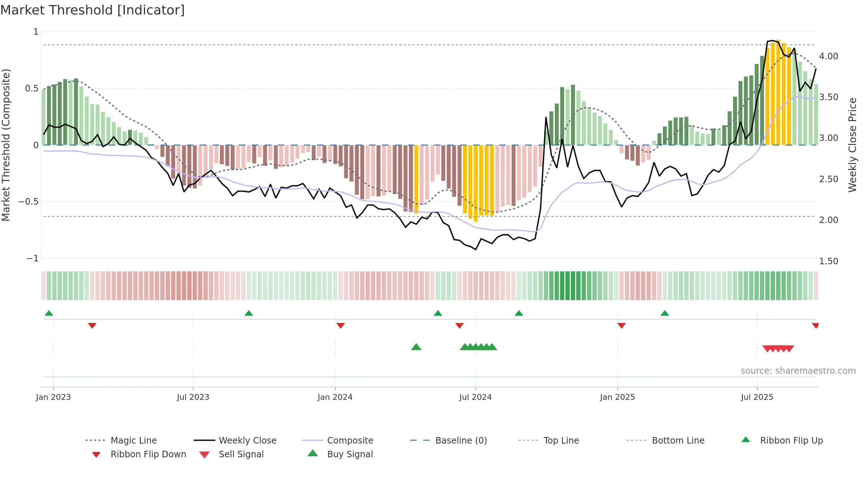The image size is (868, 488).
Task: Toggle Top Line legend entry
Action: (x=549, y=440)
